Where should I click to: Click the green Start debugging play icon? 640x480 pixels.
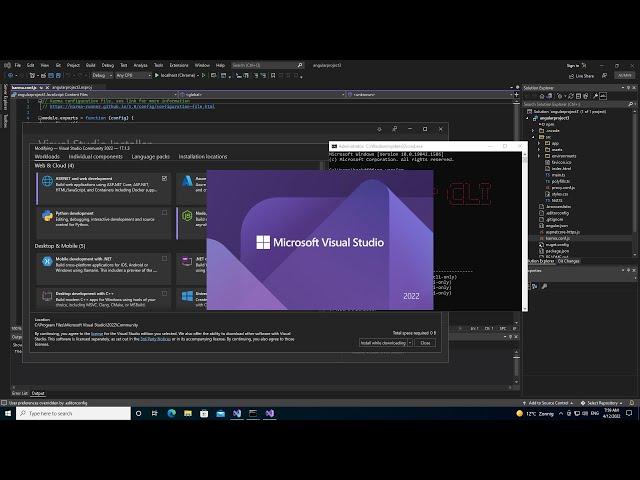157,76
